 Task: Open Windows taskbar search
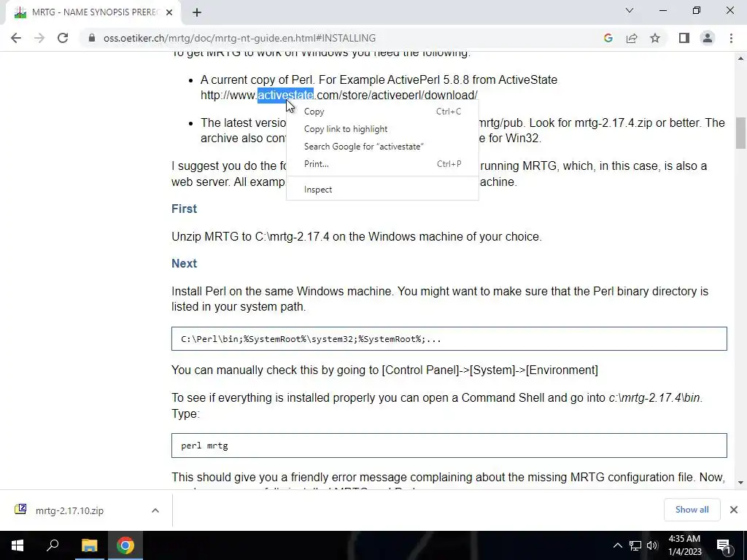point(53,545)
